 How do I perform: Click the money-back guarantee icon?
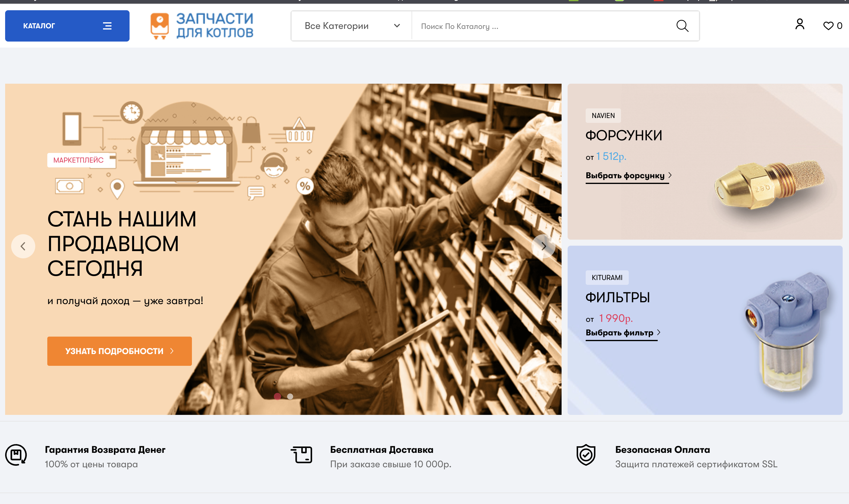(x=16, y=455)
